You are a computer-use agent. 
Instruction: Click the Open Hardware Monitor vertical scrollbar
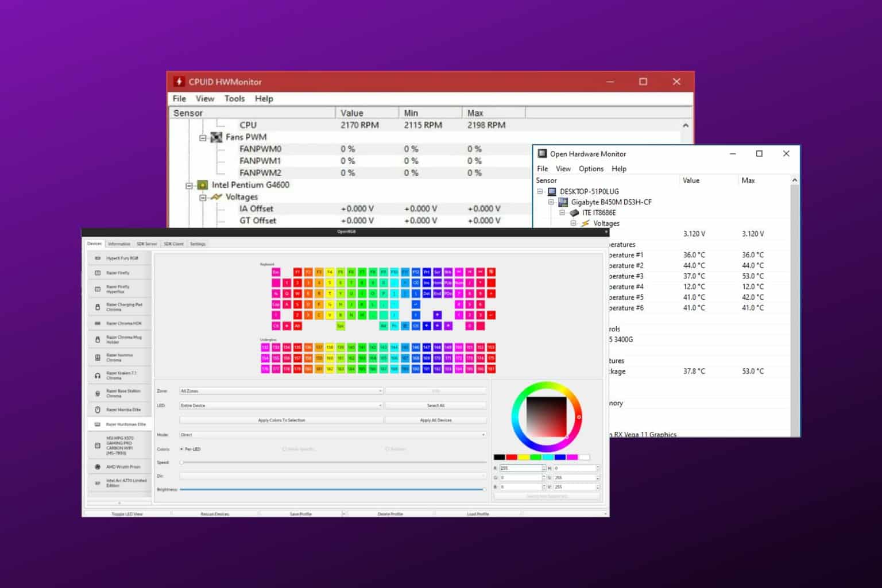pyautogui.click(x=795, y=307)
